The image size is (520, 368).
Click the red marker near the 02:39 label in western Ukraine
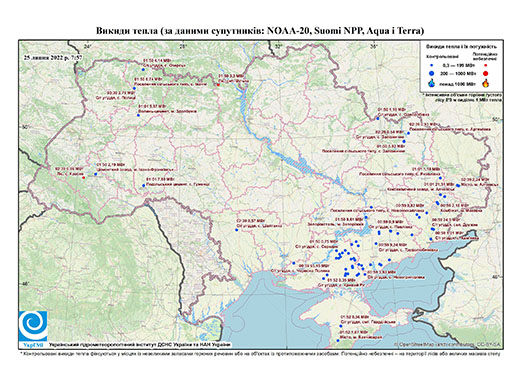point(83,178)
